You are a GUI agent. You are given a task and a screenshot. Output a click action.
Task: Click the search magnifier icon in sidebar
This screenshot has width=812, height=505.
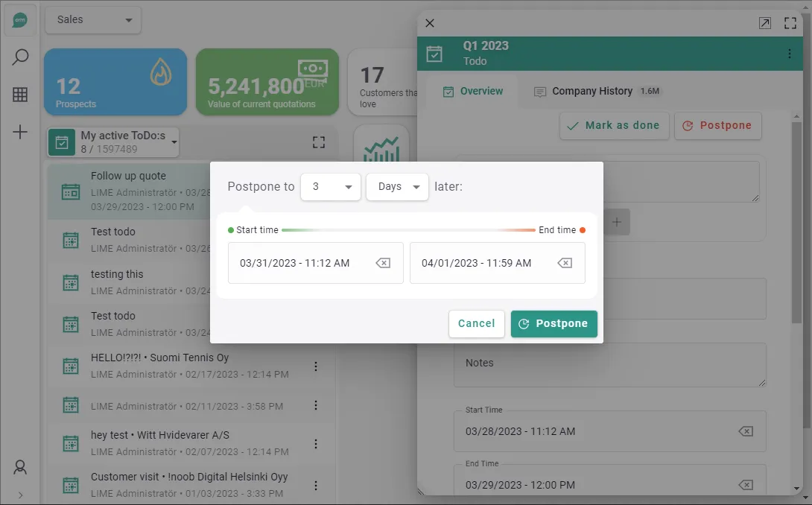tap(20, 57)
